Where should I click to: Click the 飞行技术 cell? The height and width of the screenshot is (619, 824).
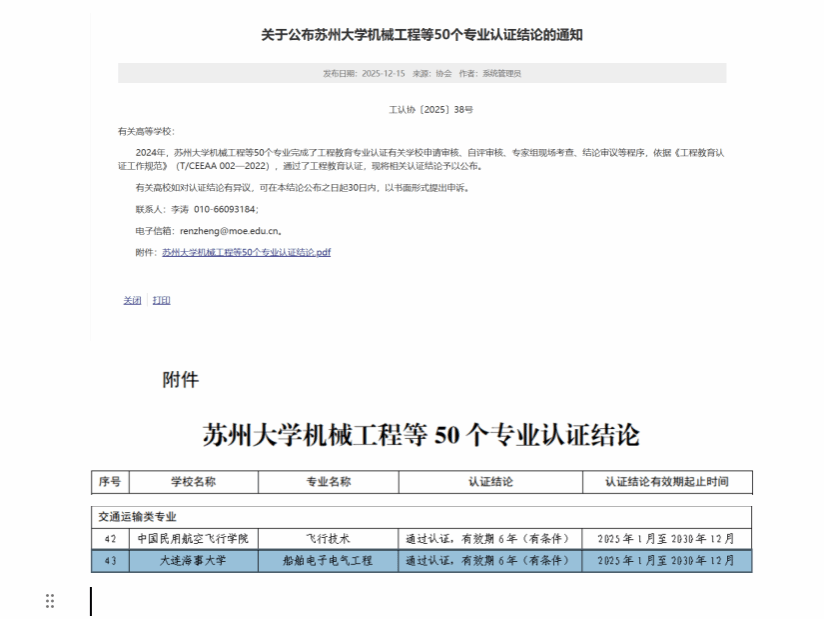point(328,538)
